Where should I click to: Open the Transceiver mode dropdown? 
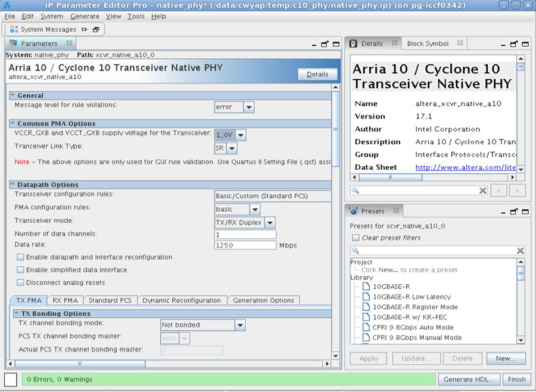click(x=270, y=222)
